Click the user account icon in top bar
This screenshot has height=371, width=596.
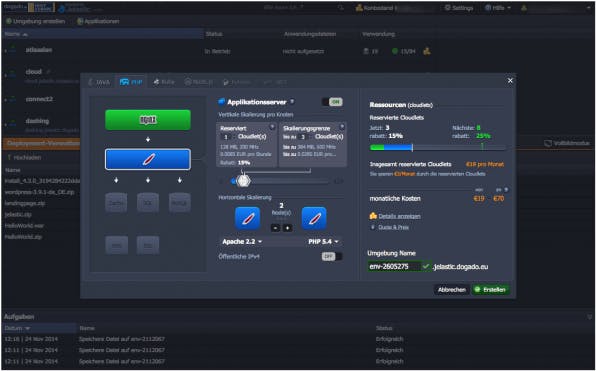pyautogui.click(x=524, y=8)
